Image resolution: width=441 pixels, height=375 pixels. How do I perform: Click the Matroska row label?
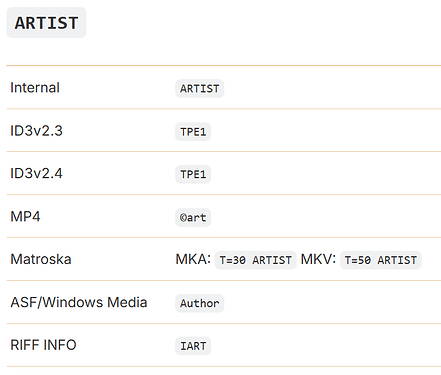click(x=41, y=259)
